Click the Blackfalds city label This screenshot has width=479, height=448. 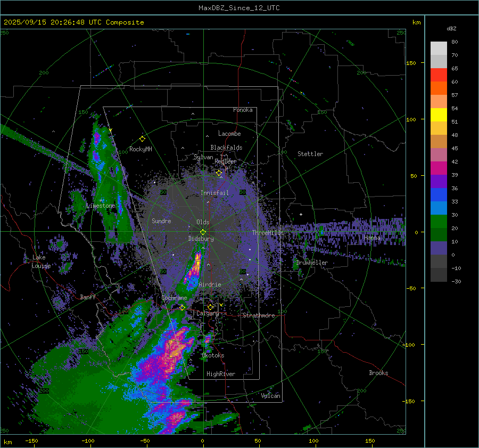(x=226, y=148)
